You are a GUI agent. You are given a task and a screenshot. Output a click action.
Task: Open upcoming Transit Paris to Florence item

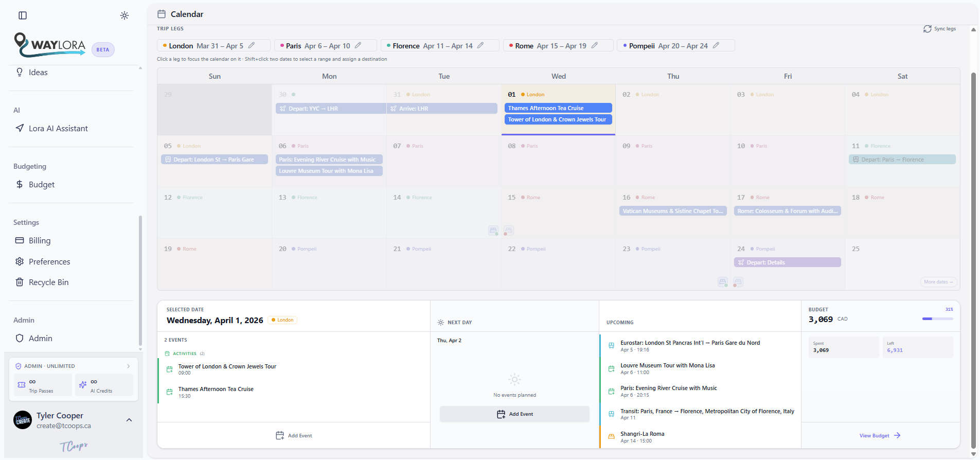tap(700, 414)
